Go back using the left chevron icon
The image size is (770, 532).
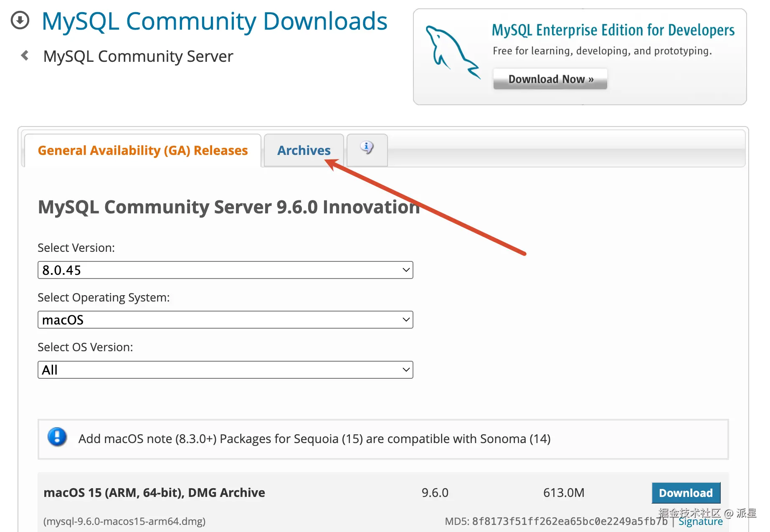[25, 56]
